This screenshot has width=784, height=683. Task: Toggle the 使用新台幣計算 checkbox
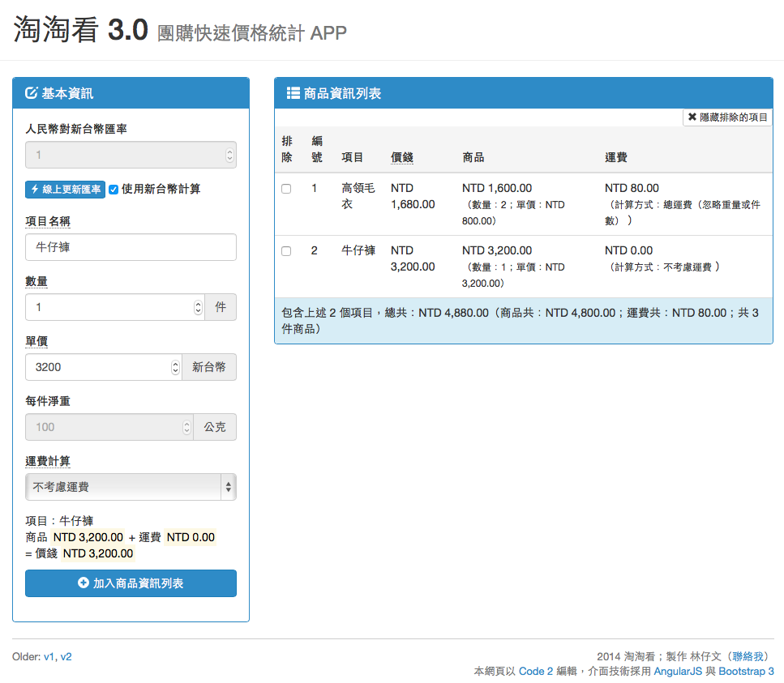click(114, 189)
